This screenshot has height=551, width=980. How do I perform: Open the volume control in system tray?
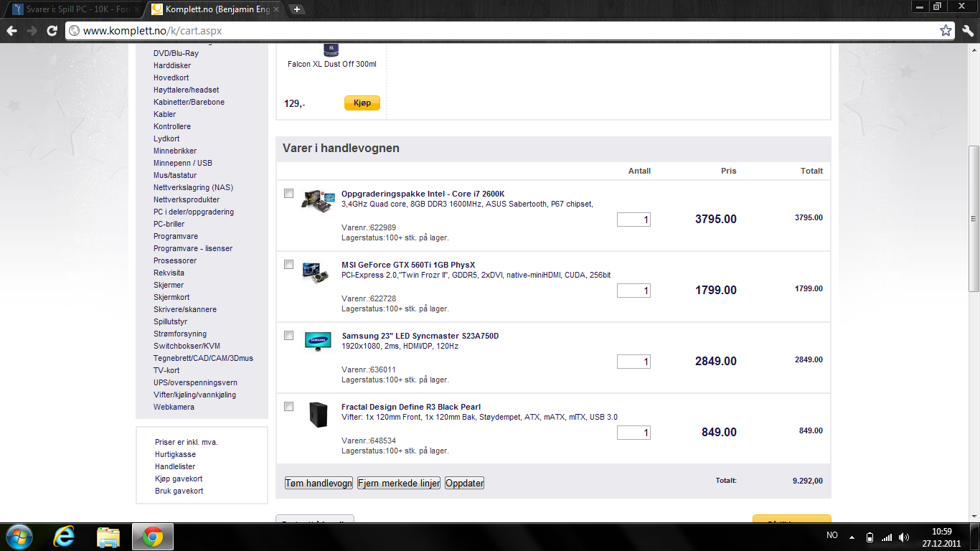point(904,537)
